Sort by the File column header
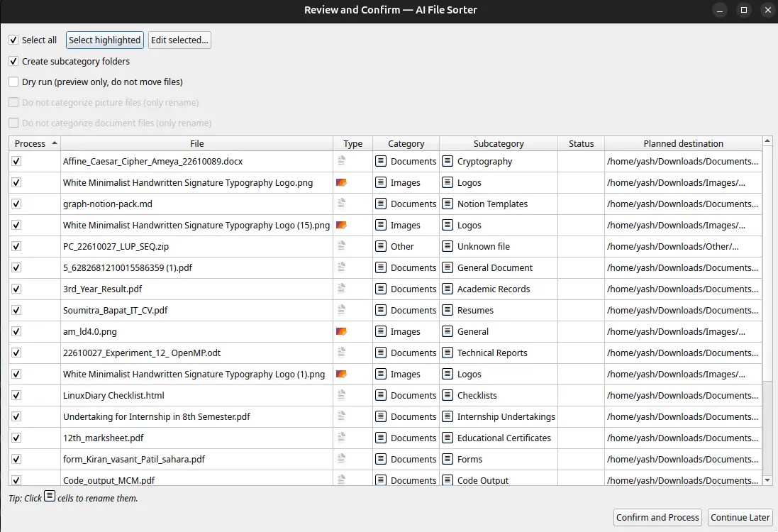The width and height of the screenshot is (778, 532). click(196, 143)
